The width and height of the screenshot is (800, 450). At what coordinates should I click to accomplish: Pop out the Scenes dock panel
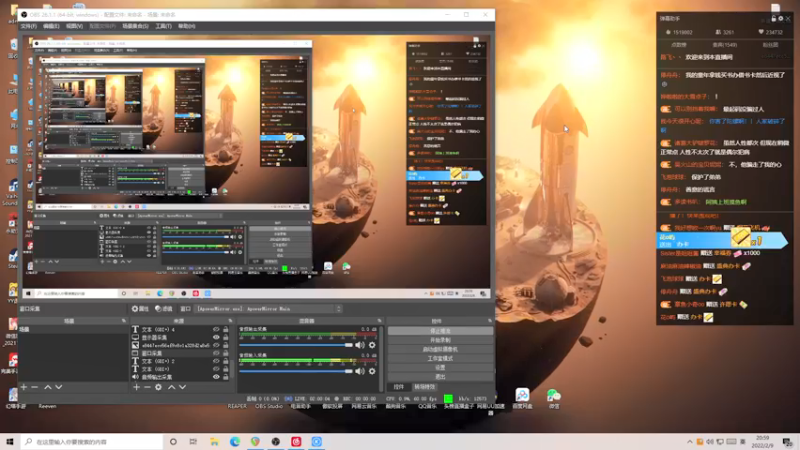click(x=123, y=321)
